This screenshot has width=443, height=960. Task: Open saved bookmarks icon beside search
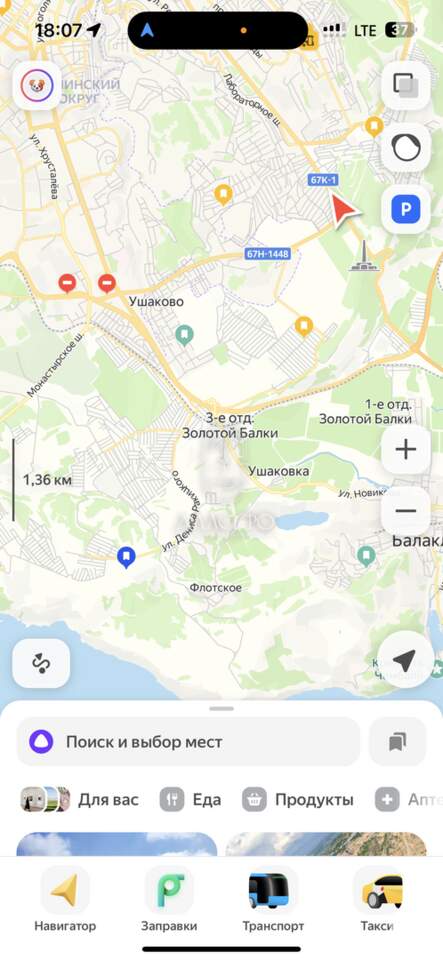398,742
